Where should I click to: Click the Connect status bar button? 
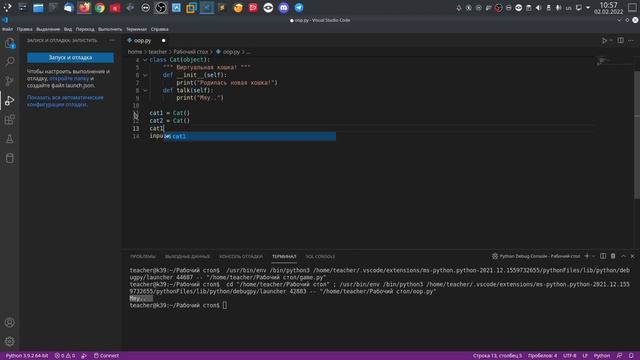[x=106, y=356]
